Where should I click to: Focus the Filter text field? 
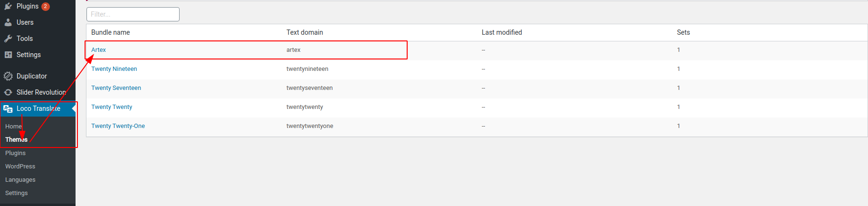(x=133, y=14)
